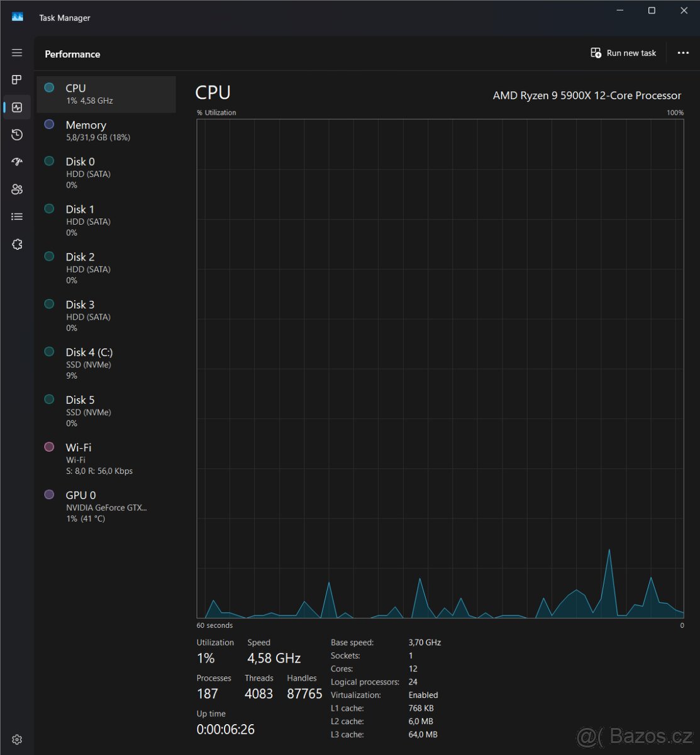Open the App history page
Image resolution: width=700 pixels, height=755 pixels.
click(x=16, y=134)
